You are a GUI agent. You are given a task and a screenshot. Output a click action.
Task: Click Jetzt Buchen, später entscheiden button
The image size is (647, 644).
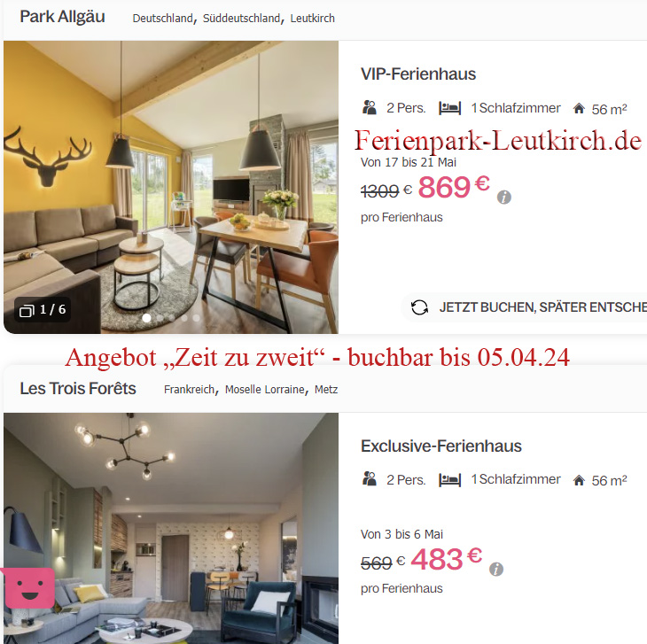(525, 307)
